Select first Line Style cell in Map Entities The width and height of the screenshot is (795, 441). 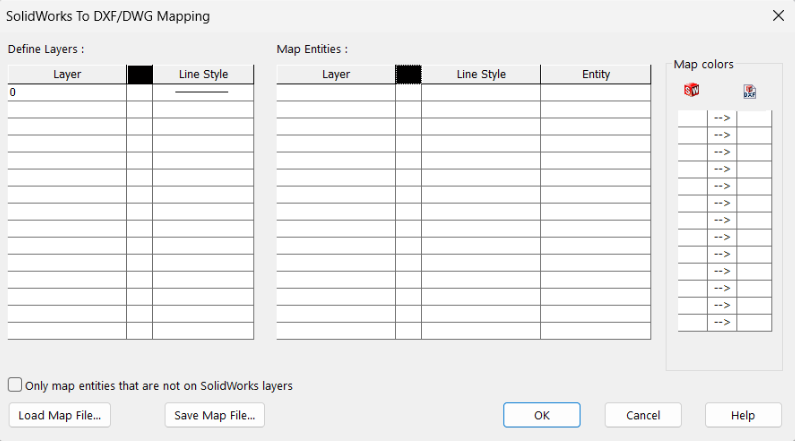click(x=480, y=92)
